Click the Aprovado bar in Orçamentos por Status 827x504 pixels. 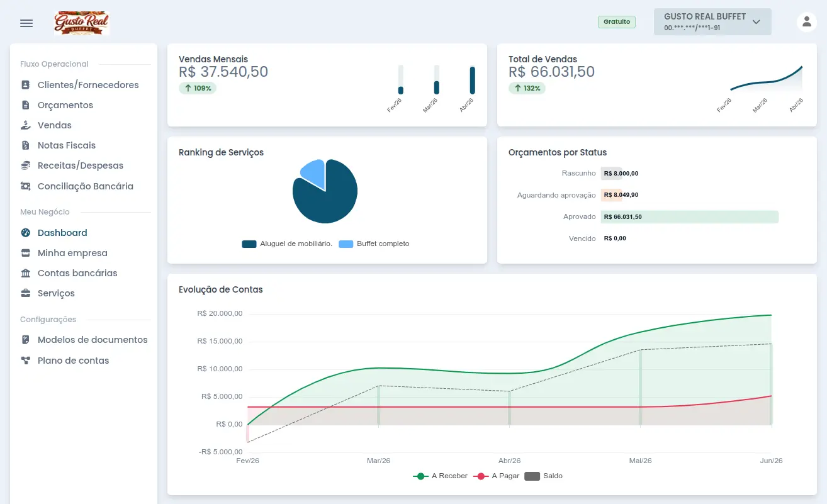click(689, 217)
